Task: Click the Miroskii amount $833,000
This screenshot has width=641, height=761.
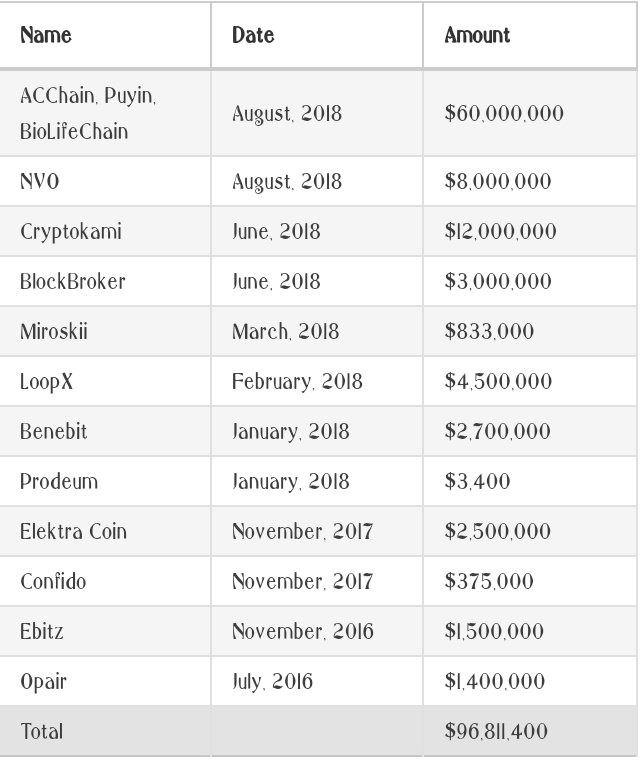Action: click(489, 331)
